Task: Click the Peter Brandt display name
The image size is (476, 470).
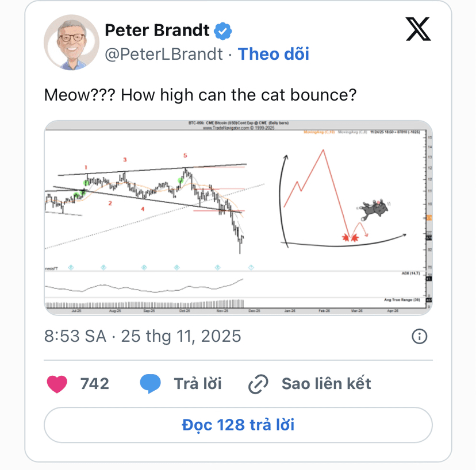Action: (157, 30)
